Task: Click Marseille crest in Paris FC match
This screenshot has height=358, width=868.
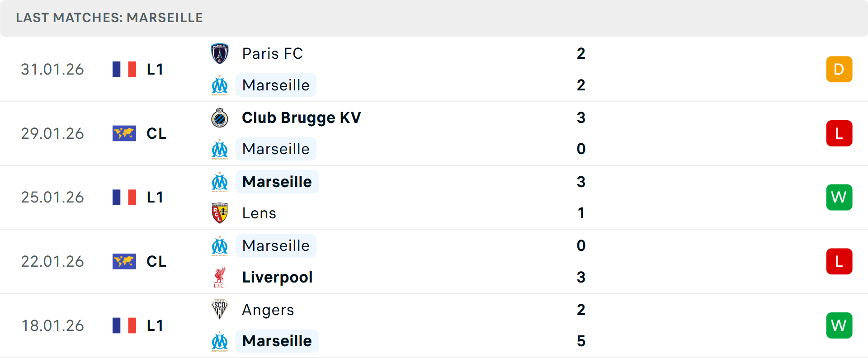Action: pos(220,85)
